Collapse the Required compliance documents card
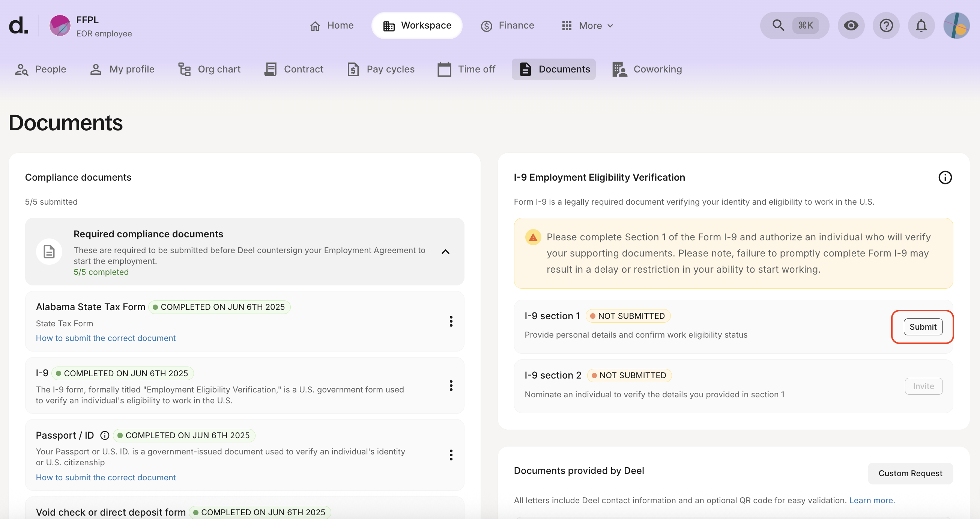 pyautogui.click(x=445, y=252)
